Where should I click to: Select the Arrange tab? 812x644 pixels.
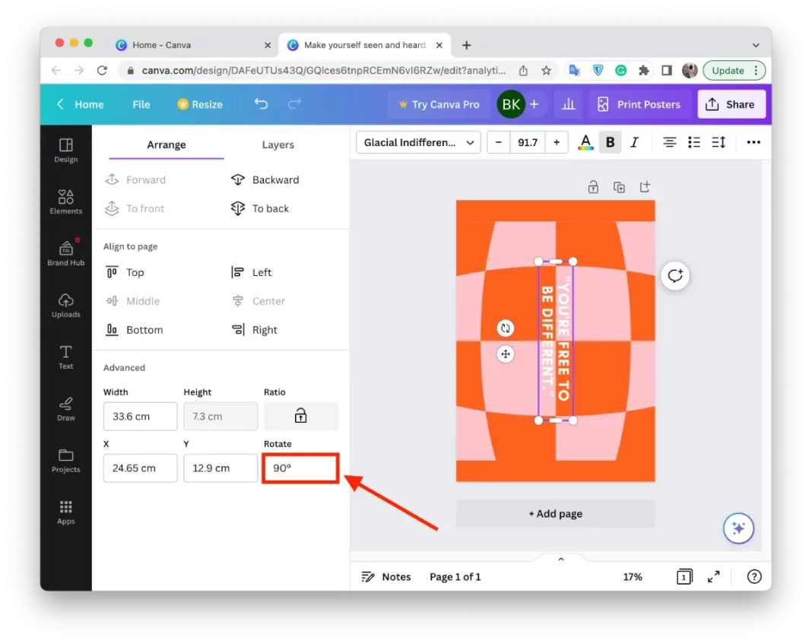tap(167, 145)
